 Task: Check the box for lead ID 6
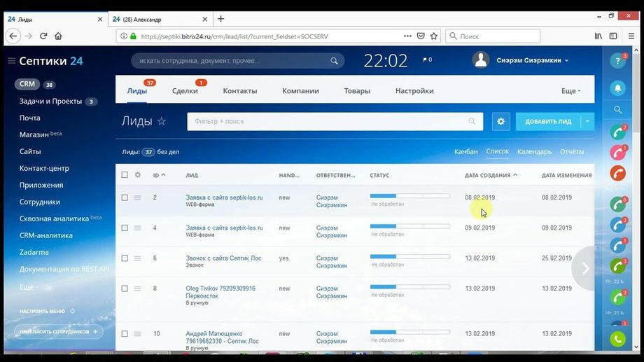[125, 258]
